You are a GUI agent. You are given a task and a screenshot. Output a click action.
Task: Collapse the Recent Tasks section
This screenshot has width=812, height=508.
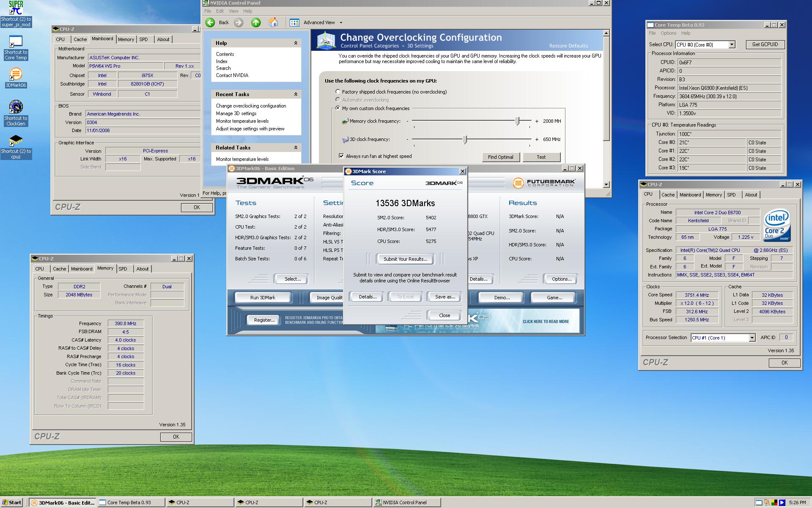(296, 94)
